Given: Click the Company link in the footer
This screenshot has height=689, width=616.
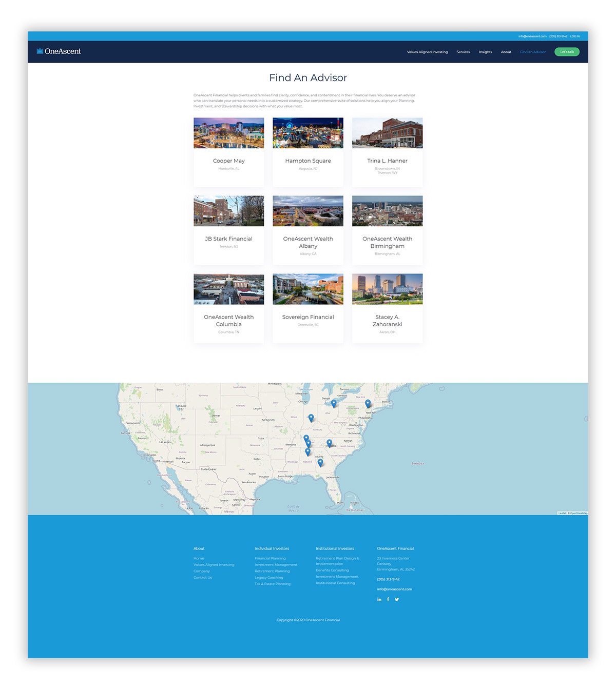Looking at the screenshot, I should tap(202, 572).
